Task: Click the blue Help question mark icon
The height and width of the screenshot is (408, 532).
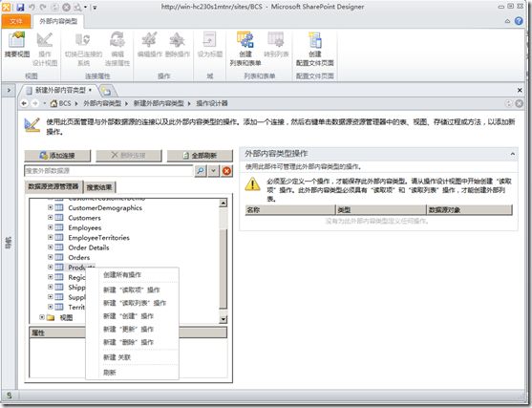Action: click(x=519, y=21)
